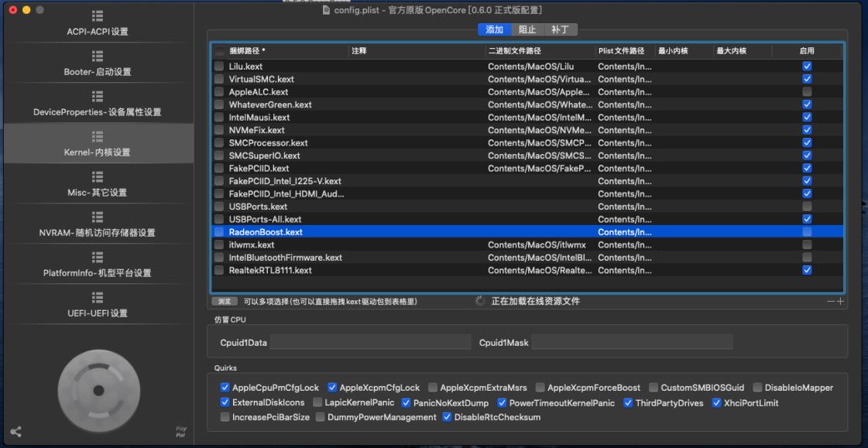Enable the RadeonBoost.kext entry
Screen dimensions: 868x448
(x=807, y=232)
